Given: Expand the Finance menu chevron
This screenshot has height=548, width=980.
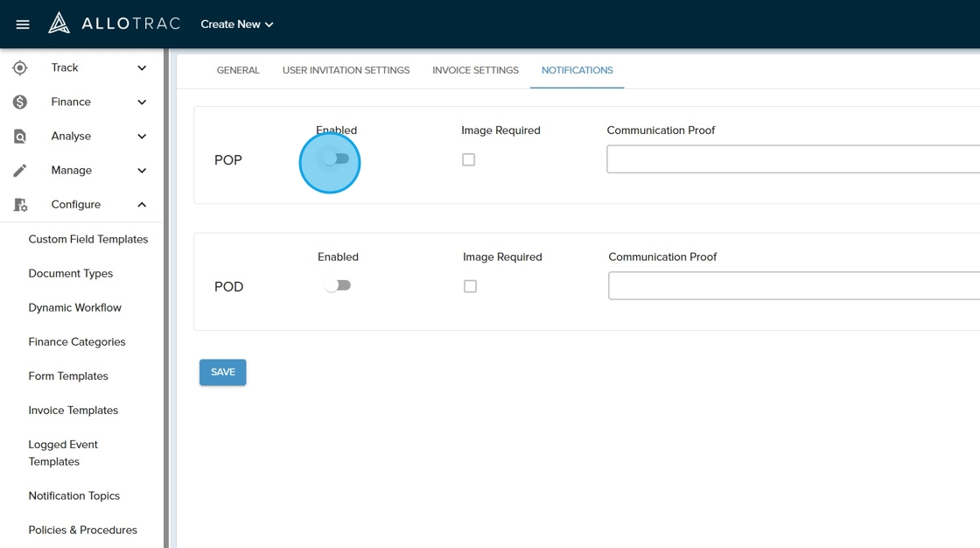Looking at the screenshot, I should [142, 102].
